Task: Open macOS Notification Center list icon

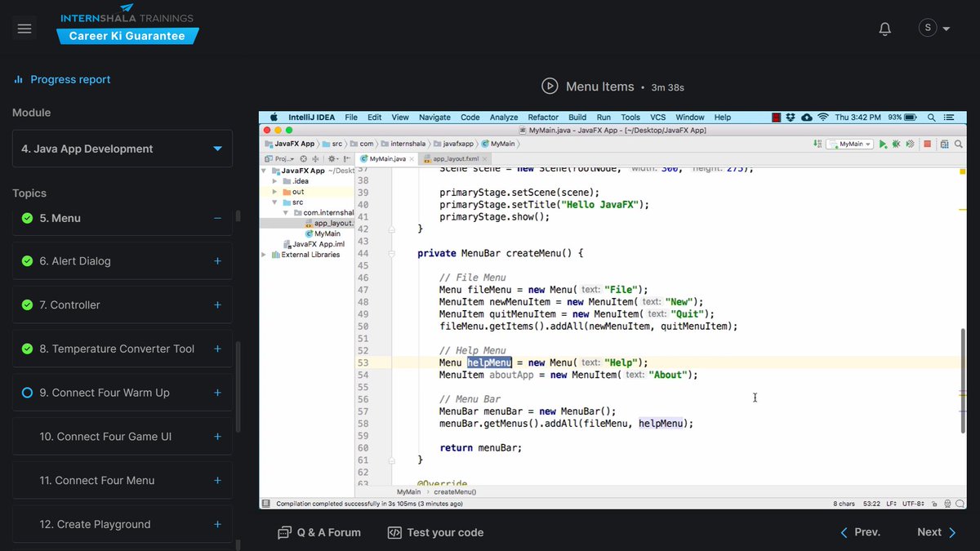Action: coord(949,118)
